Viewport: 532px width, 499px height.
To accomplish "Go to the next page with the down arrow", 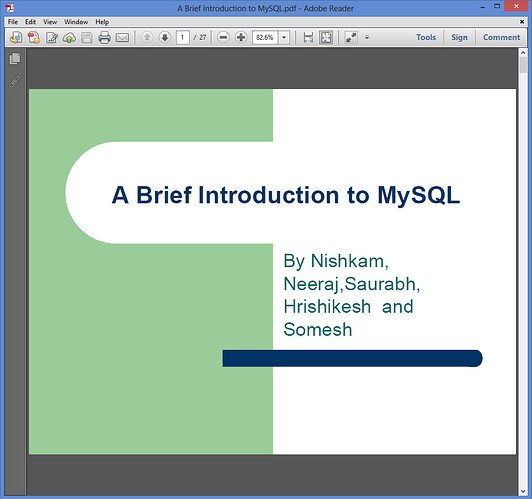I will coord(165,37).
